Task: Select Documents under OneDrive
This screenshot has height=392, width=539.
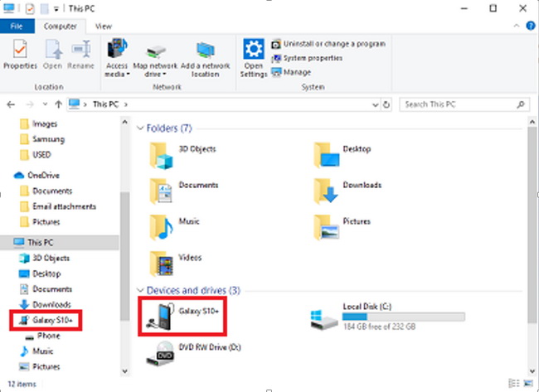Action: coord(46,191)
